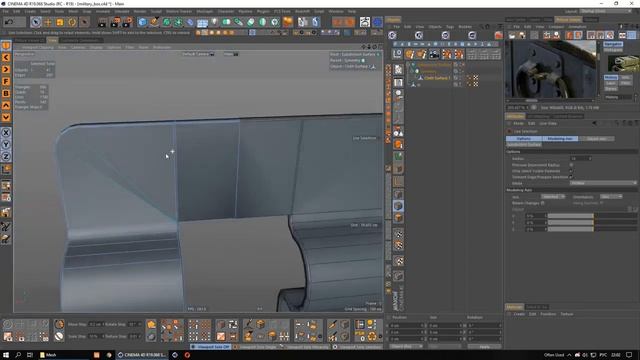Open the Axis dropdown under Modeling Axis
This screenshot has width=640, height=360.
553,197
